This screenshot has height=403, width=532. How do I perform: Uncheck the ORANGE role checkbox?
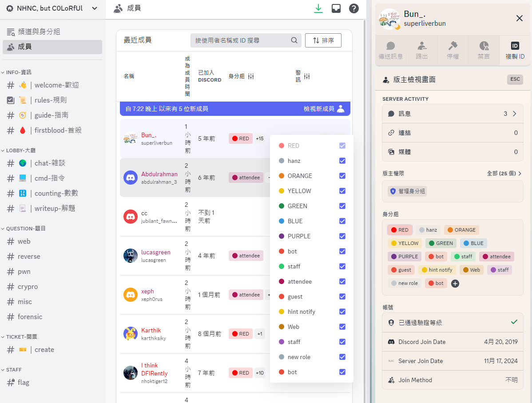click(342, 176)
